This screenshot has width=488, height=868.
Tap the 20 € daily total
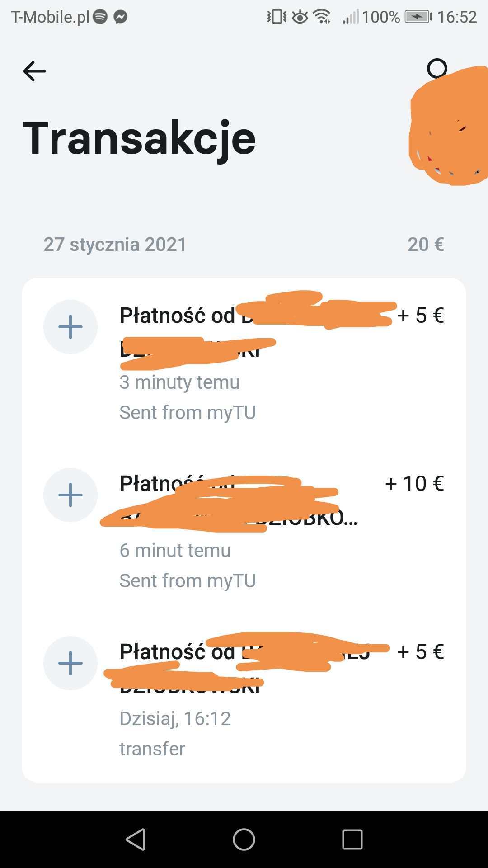click(x=426, y=245)
